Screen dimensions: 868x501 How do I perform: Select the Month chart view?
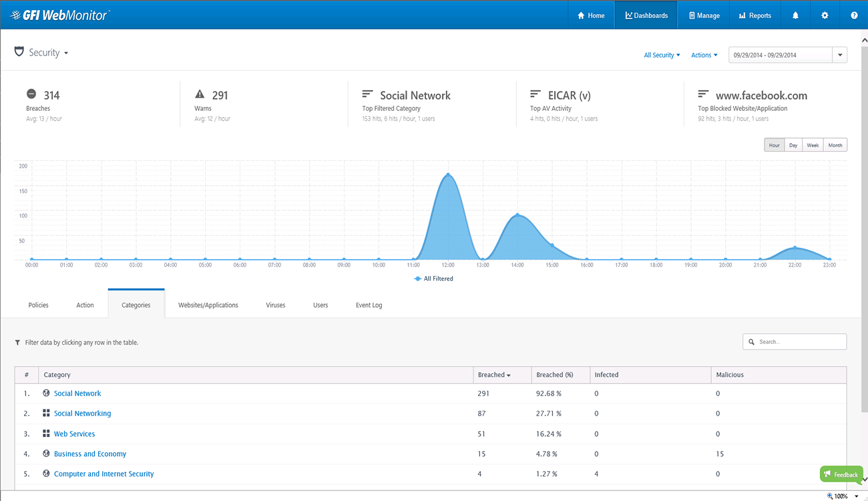[835, 145]
